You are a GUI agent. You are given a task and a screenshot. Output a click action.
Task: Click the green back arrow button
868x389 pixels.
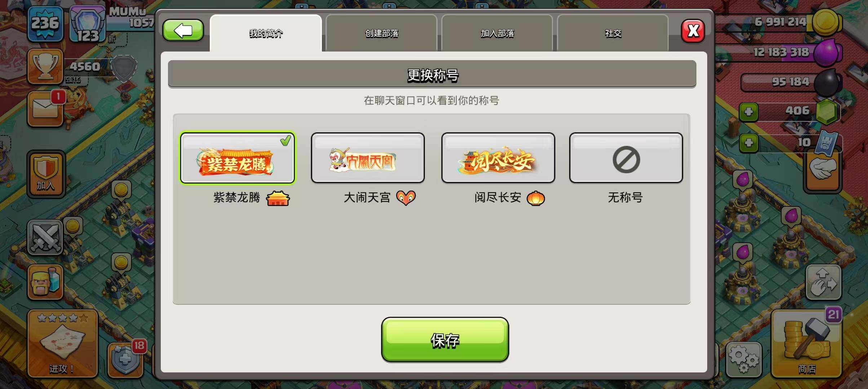click(183, 30)
